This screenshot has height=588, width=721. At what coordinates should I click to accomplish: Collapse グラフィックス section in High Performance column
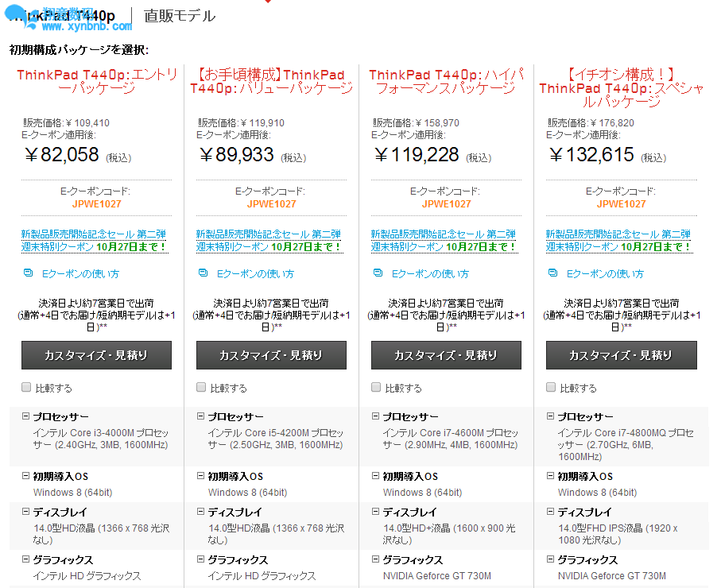click(375, 559)
